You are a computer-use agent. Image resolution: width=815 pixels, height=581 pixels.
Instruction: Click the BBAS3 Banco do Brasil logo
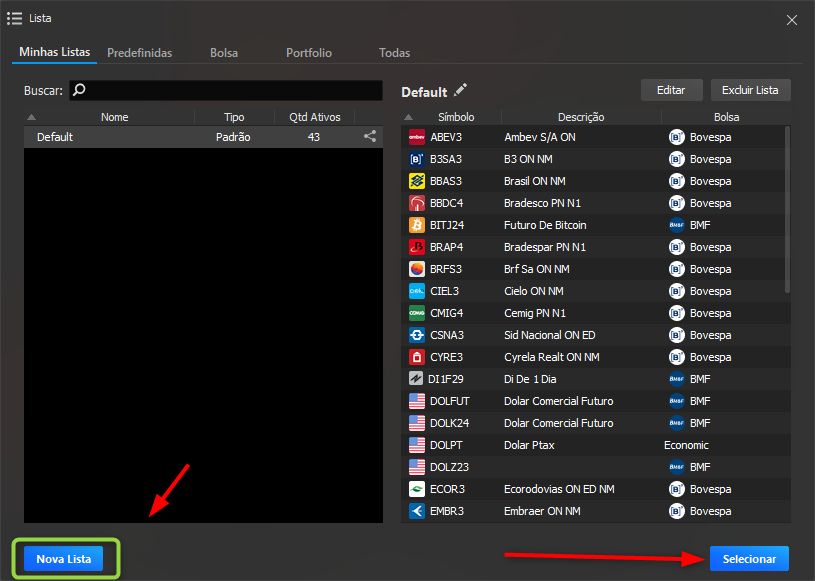[x=417, y=181]
